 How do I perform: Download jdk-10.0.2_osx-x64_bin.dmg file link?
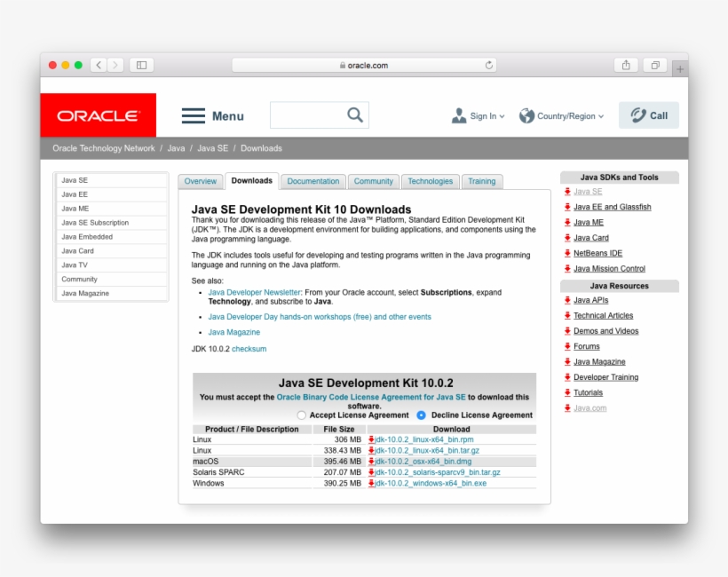point(423,462)
